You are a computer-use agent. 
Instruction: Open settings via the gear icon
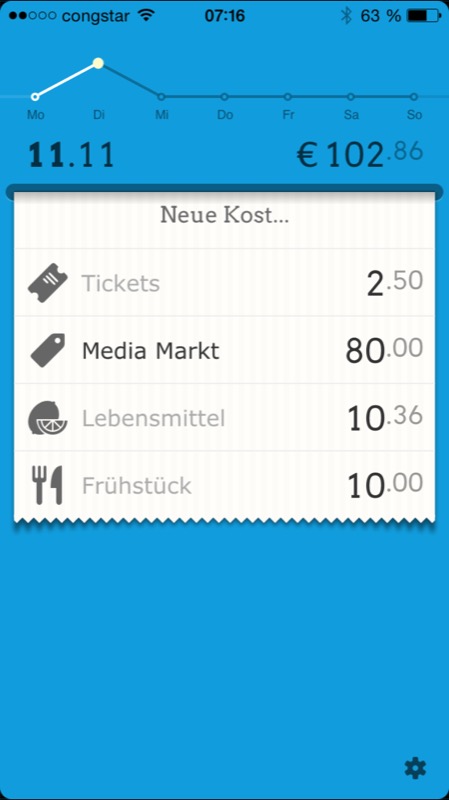[x=415, y=768]
